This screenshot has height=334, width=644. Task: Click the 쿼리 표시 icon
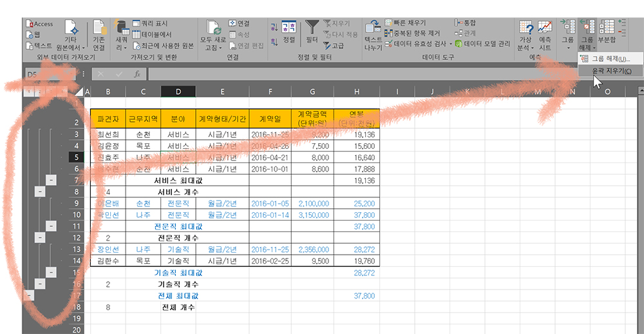tap(150, 24)
